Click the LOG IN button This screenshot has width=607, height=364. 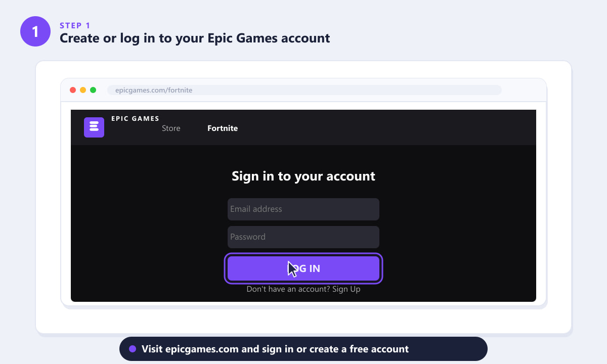tap(303, 268)
